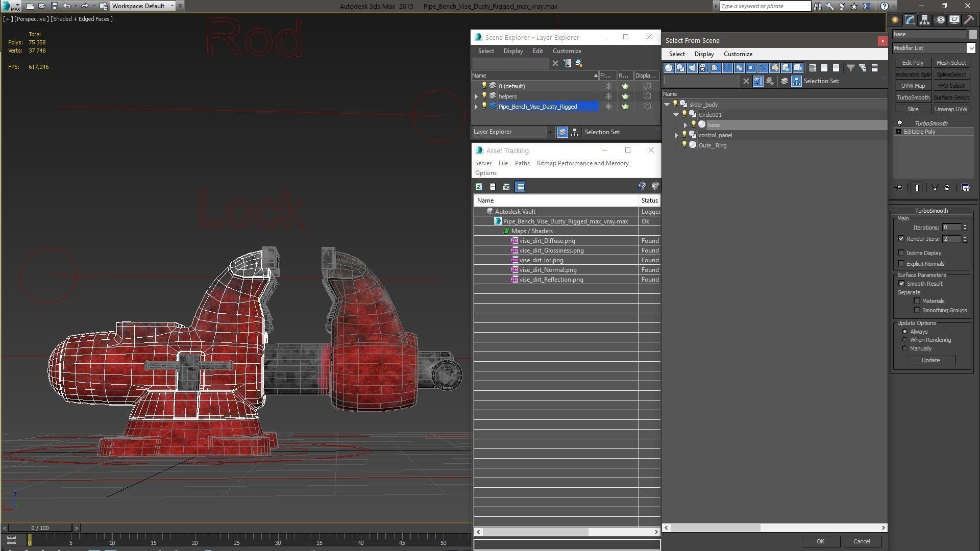Toggle TurboSmooth modifier lightbulb in the stack
Image resolution: width=980 pixels, height=551 pixels.
[900, 123]
